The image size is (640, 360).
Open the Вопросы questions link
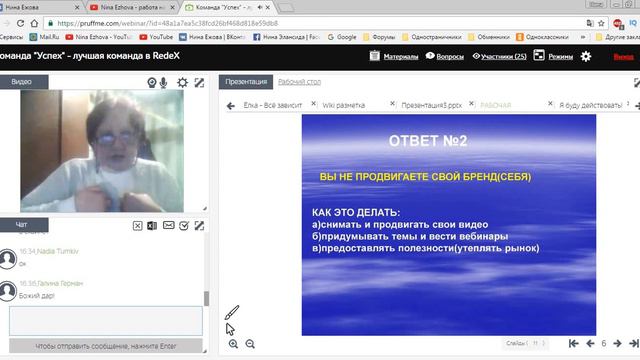[x=450, y=57]
